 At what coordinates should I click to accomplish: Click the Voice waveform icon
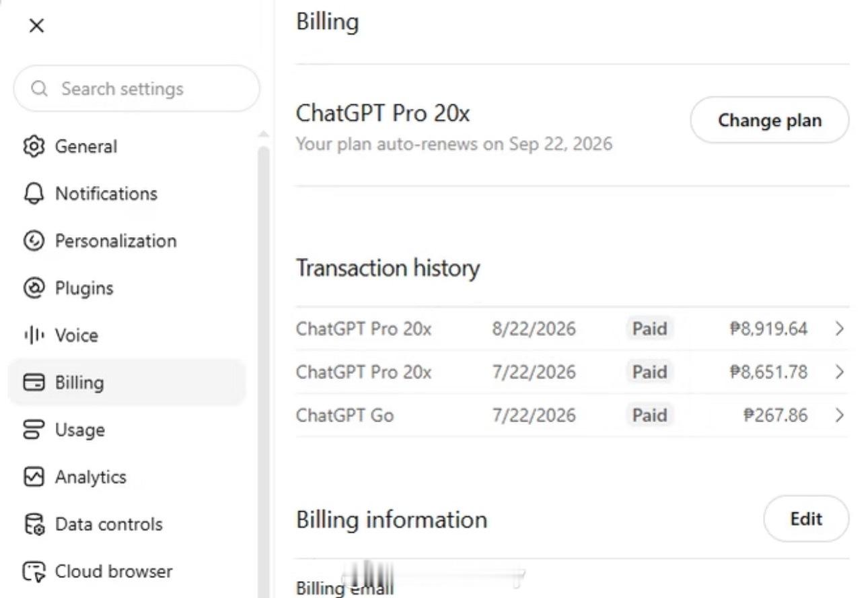point(34,335)
